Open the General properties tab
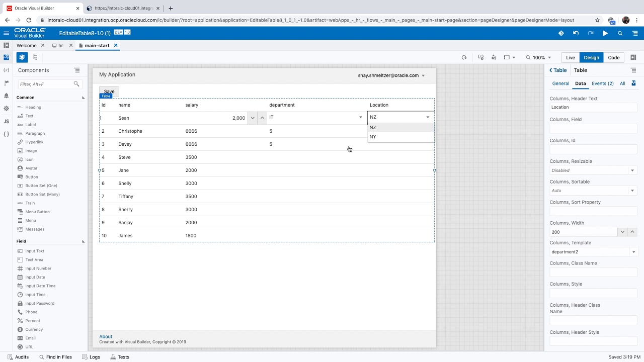Viewport: 644px width, 362px height. [x=560, y=83]
